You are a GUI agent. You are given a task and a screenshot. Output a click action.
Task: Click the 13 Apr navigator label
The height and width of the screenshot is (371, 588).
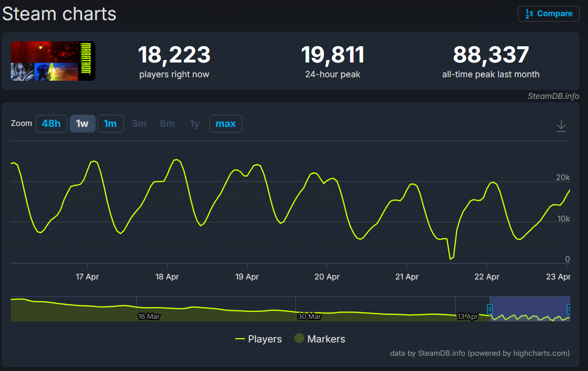pyautogui.click(x=468, y=316)
